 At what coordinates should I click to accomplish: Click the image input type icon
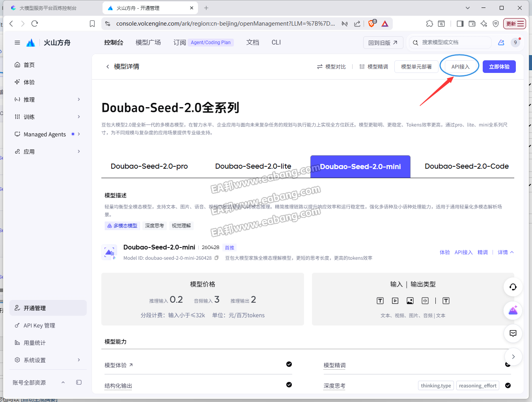pyautogui.click(x=410, y=301)
